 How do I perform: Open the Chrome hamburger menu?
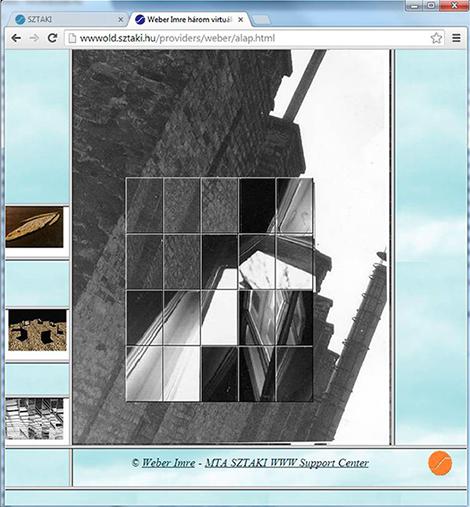click(x=456, y=38)
